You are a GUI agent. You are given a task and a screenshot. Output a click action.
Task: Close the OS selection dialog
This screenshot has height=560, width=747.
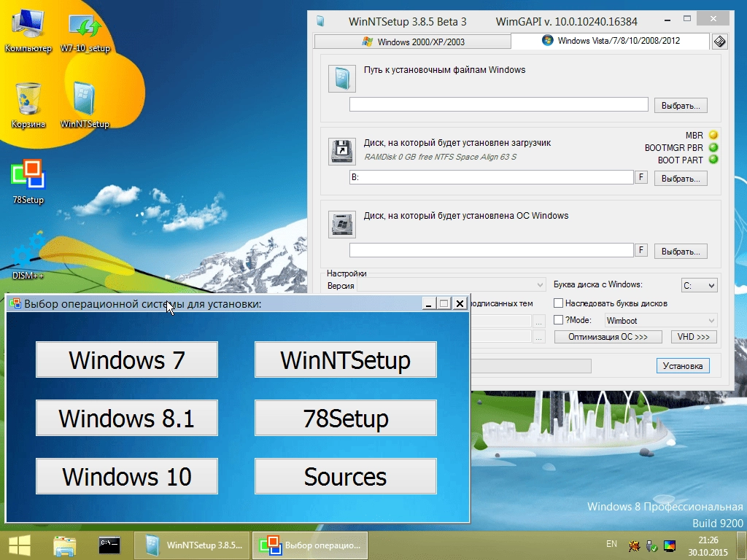click(x=460, y=303)
